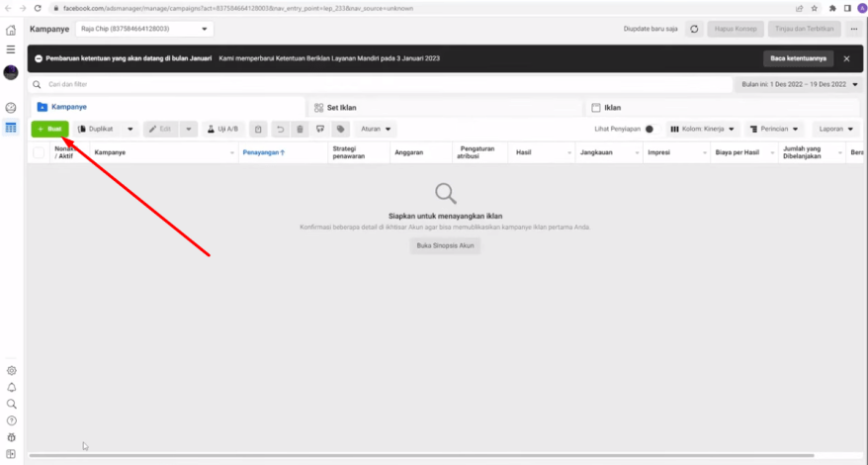The image size is (868, 465).
Task: Click the browser address bar URL
Action: point(238,8)
